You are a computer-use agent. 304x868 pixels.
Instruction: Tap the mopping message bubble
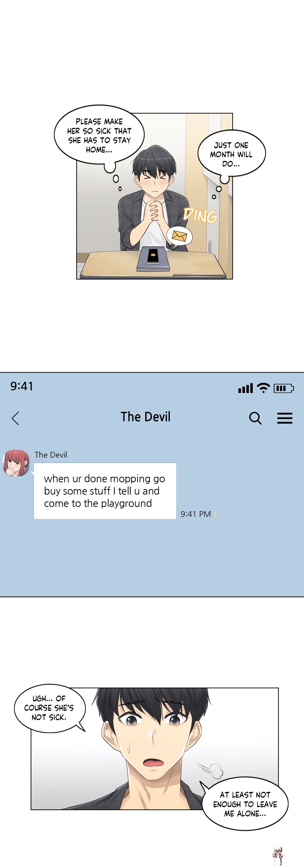coord(105,491)
